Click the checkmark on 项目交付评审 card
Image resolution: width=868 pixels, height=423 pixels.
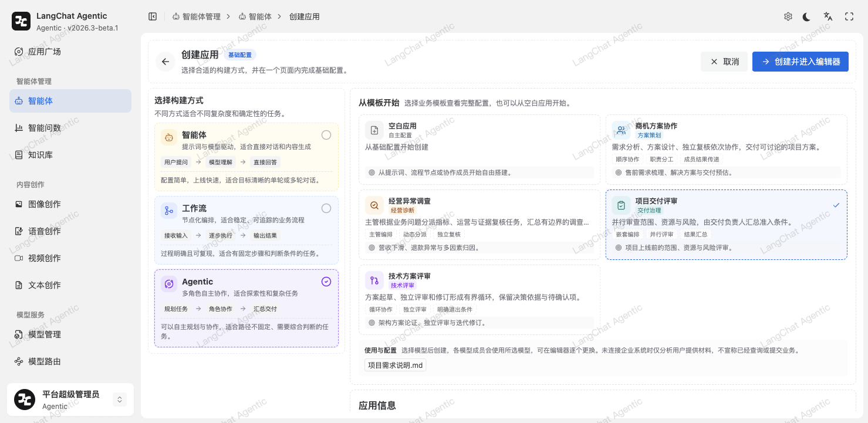pos(836,205)
